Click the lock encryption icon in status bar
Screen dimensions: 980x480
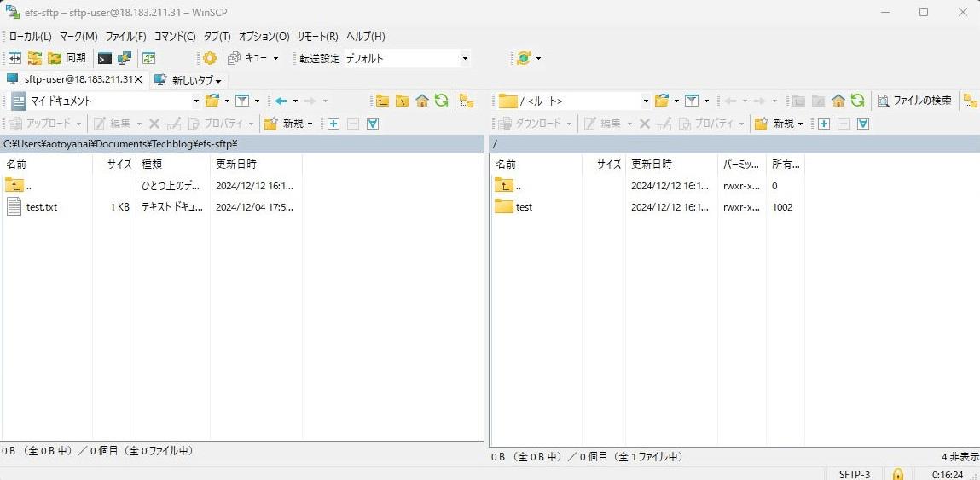coord(897,474)
